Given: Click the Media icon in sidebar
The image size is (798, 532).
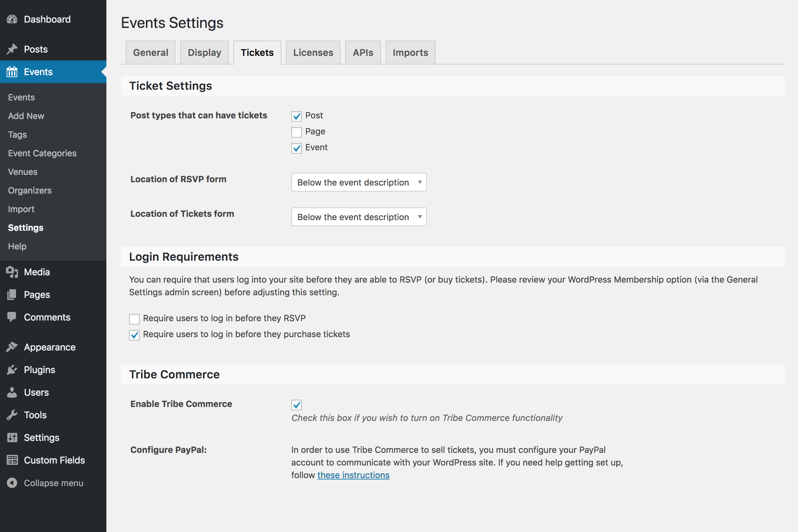Looking at the screenshot, I should tap(12, 272).
